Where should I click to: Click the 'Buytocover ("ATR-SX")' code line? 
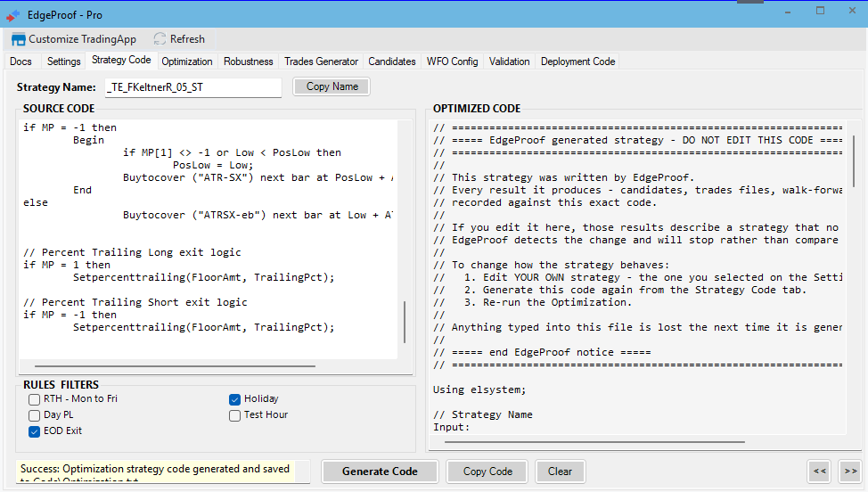pyautogui.click(x=258, y=177)
